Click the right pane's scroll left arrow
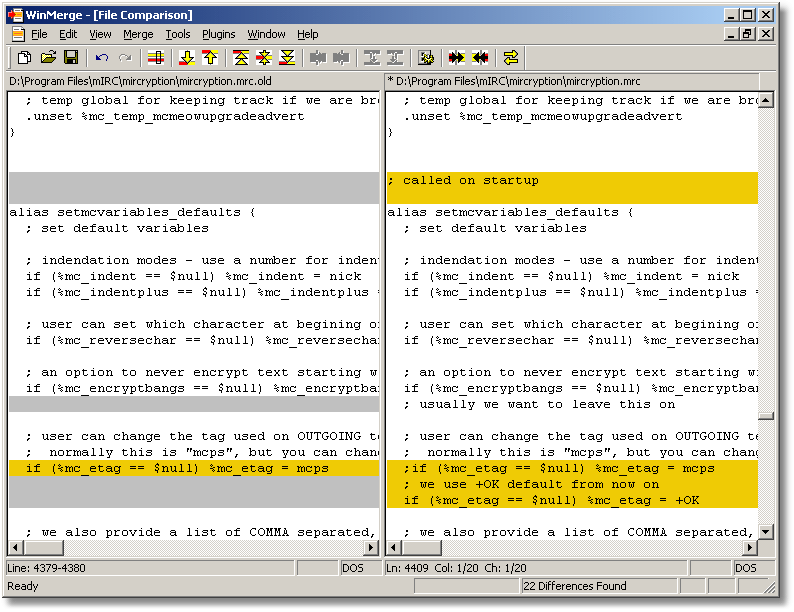The width and height of the screenshot is (794, 612). coord(393,547)
